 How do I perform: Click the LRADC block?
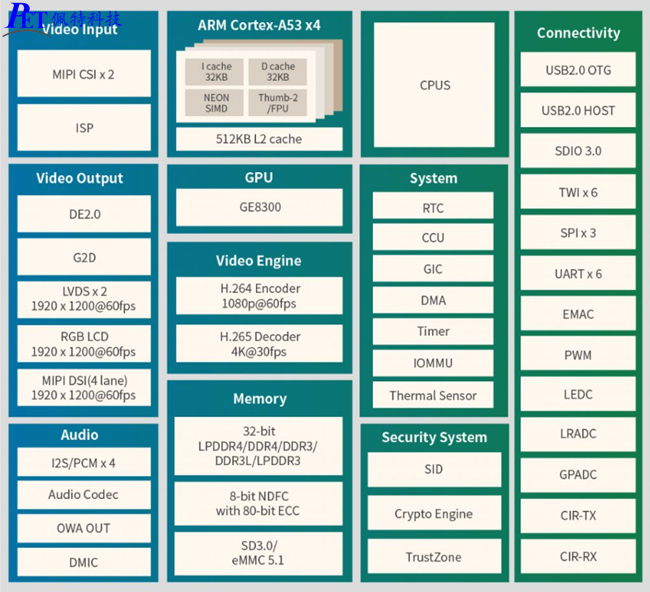point(578,434)
